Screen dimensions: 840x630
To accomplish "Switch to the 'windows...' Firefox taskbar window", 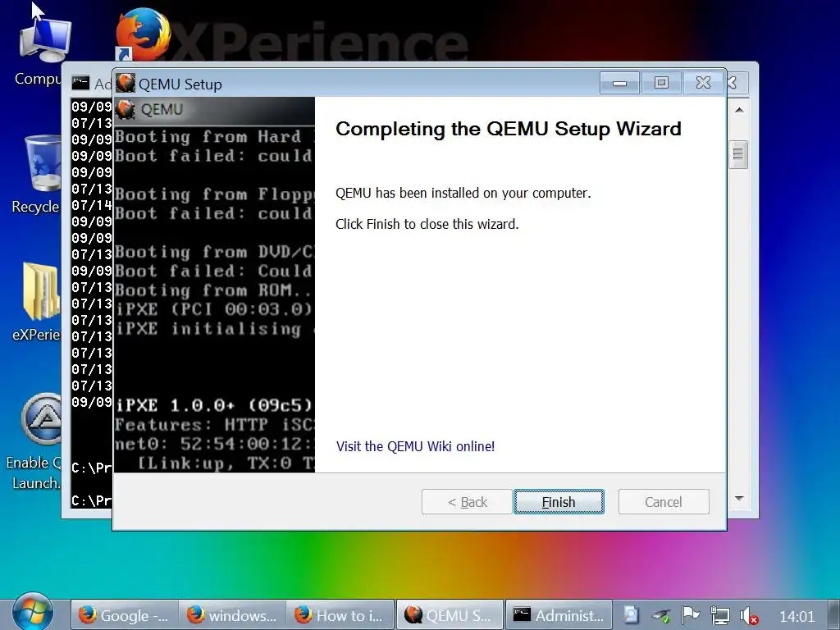I will coord(232,615).
